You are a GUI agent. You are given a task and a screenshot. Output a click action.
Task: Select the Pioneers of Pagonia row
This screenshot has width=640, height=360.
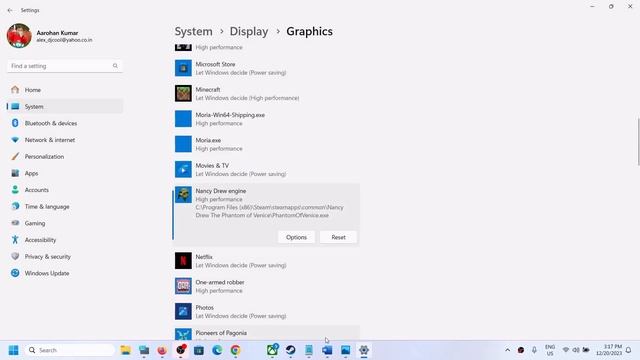[x=267, y=333]
